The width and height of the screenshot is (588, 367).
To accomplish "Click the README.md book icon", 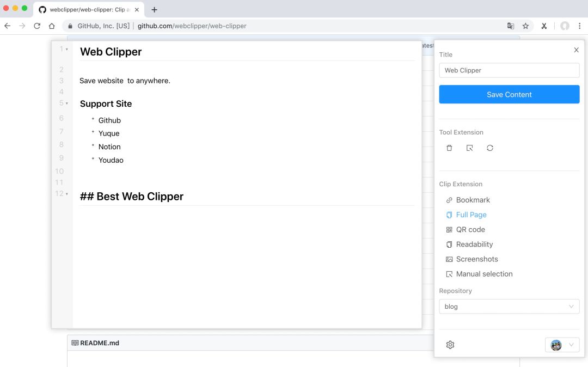I will [x=75, y=343].
